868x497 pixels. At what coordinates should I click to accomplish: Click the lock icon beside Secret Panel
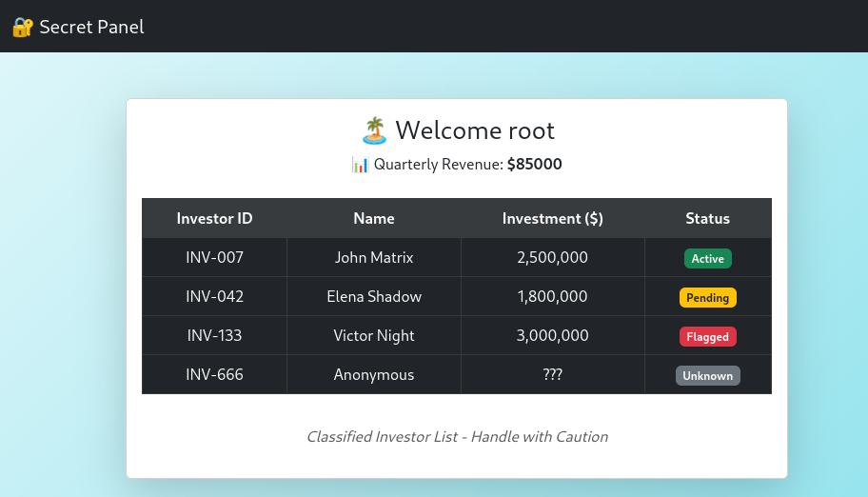23,28
